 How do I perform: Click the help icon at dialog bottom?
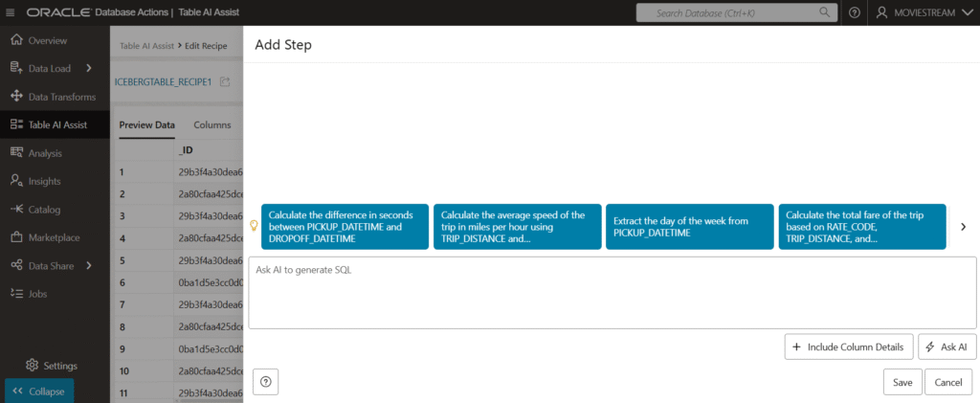[265, 382]
